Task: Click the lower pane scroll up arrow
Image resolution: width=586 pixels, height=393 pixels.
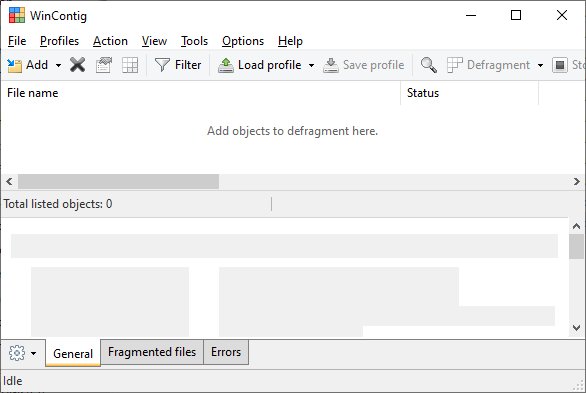Action: (x=576, y=226)
